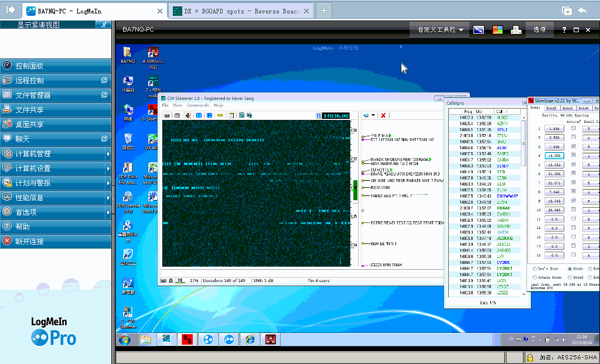The image size is (600, 364).
Task: Click the second blue square icon in CW Skimmer toolbar
Action: [210, 115]
